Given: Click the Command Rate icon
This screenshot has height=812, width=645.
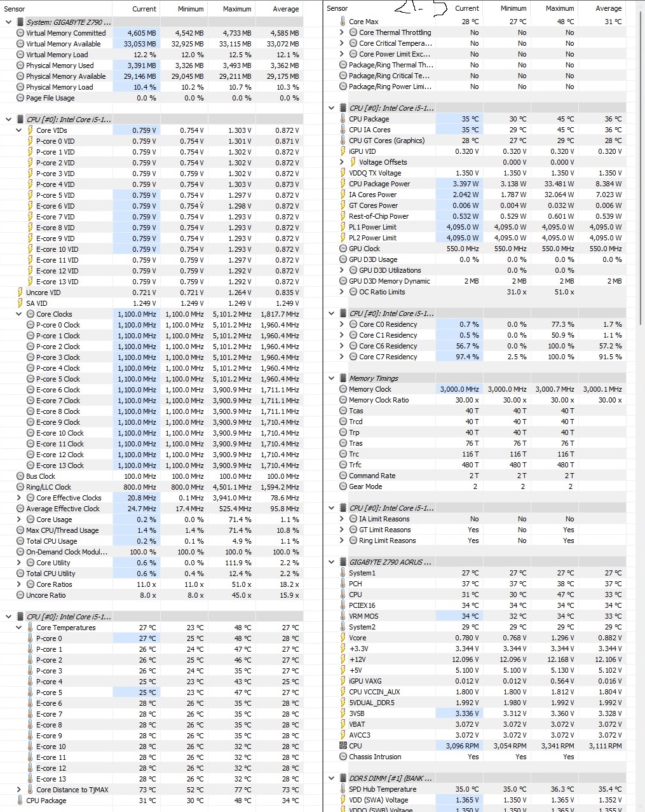Looking at the screenshot, I should coord(343,476).
